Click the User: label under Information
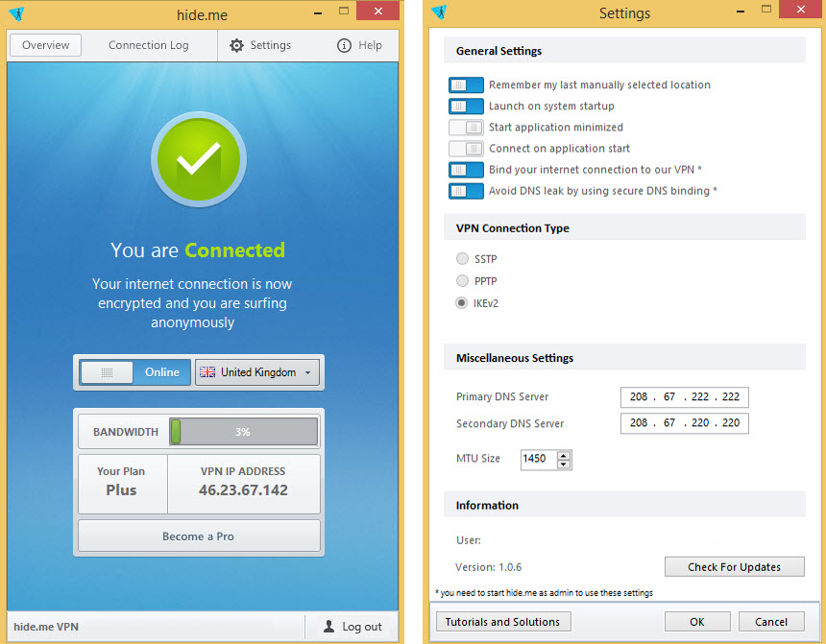This screenshot has height=644, width=826. click(x=469, y=540)
